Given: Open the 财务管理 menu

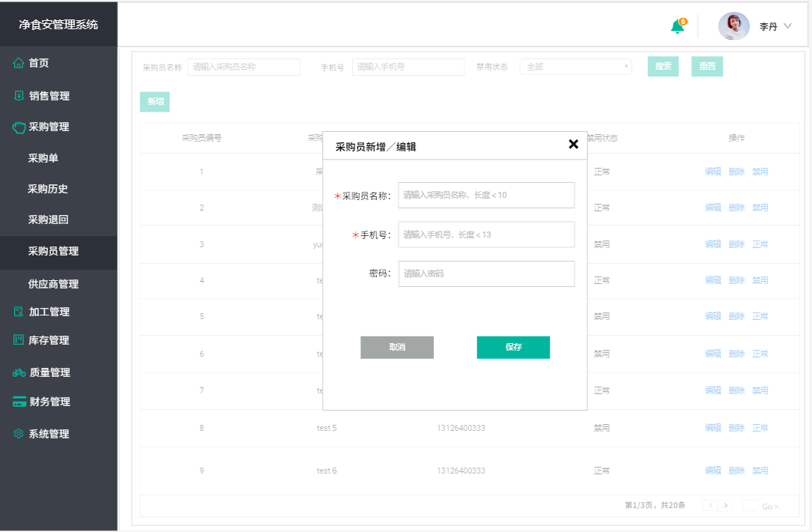Looking at the screenshot, I should pyautogui.click(x=49, y=402).
